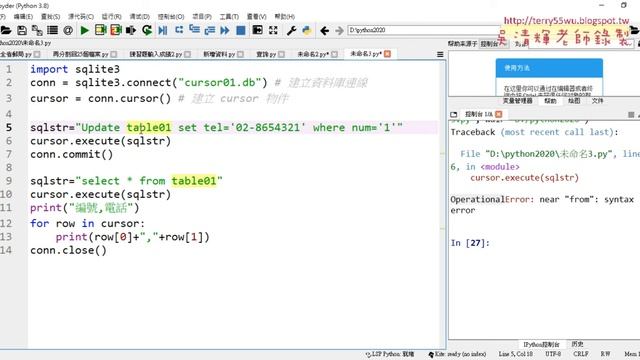
Task: Close the 未命名3.py tab with orange X
Action: click(387, 53)
